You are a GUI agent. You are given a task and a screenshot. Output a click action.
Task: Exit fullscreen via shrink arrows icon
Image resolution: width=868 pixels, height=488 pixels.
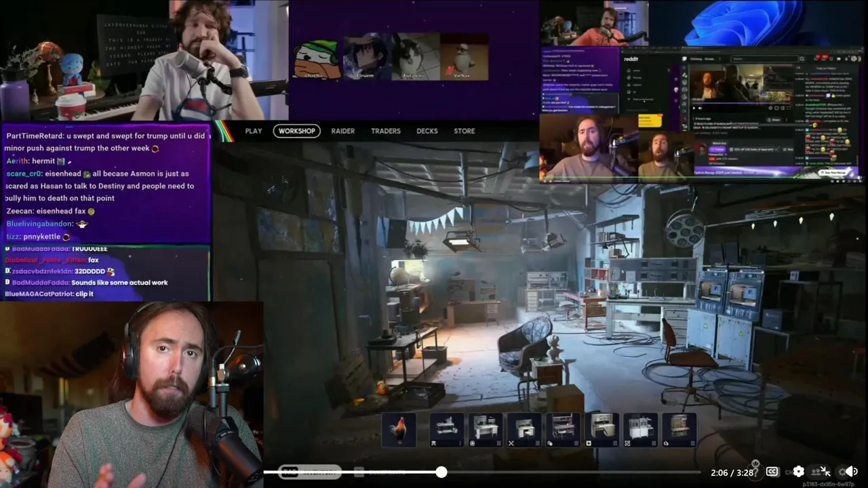(x=825, y=472)
